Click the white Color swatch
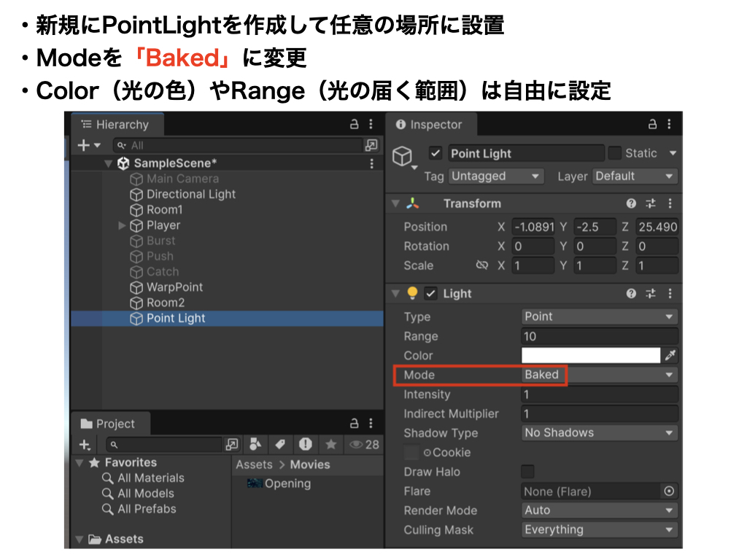This screenshot has width=747, height=560. pyautogui.click(x=590, y=355)
